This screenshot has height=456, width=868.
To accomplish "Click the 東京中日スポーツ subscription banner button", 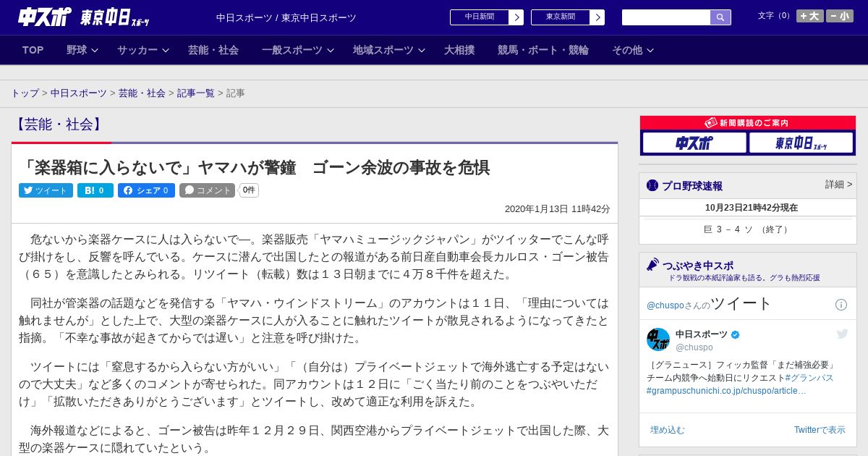I will point(801,143).
